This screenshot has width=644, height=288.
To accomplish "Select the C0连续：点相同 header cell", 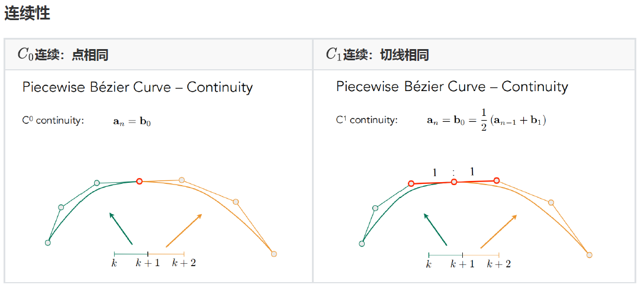I will click(x=63, y=55).
